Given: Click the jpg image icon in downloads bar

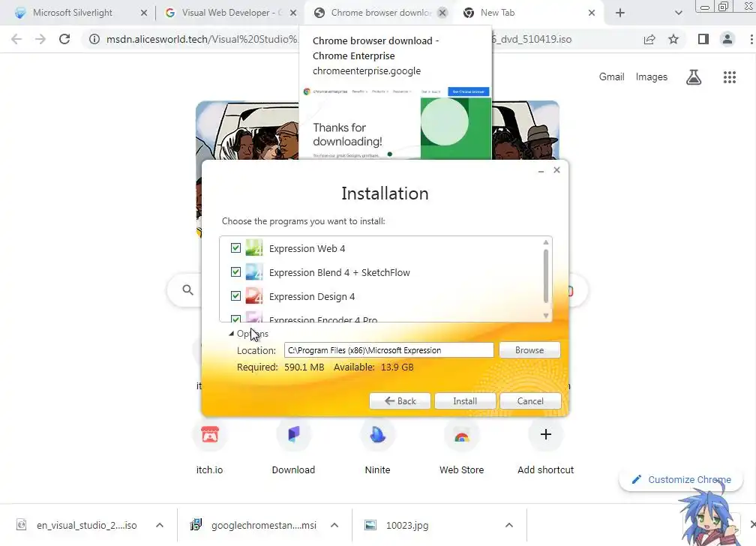Looking at the screenshot, I should point(370,525).
